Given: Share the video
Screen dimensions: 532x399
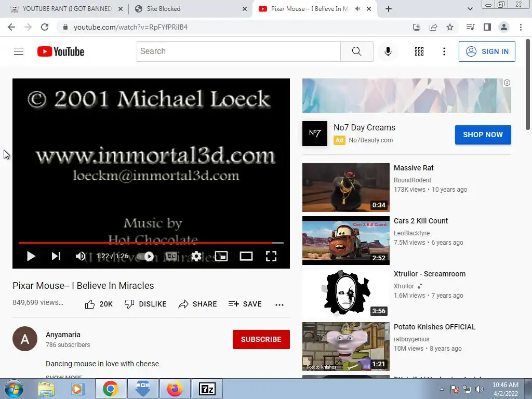Looking at the screenshot, I should 197,304.
